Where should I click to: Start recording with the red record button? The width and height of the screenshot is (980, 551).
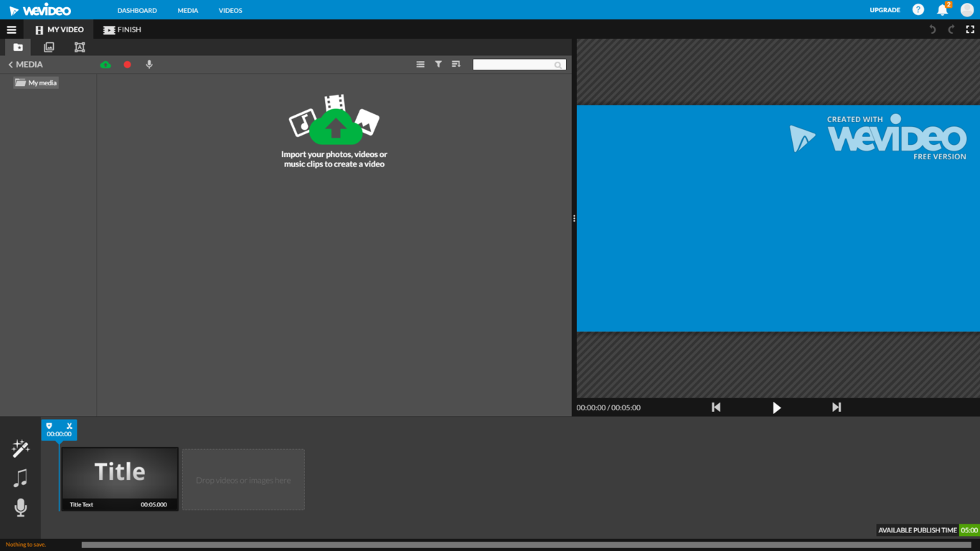pos(127,65)
